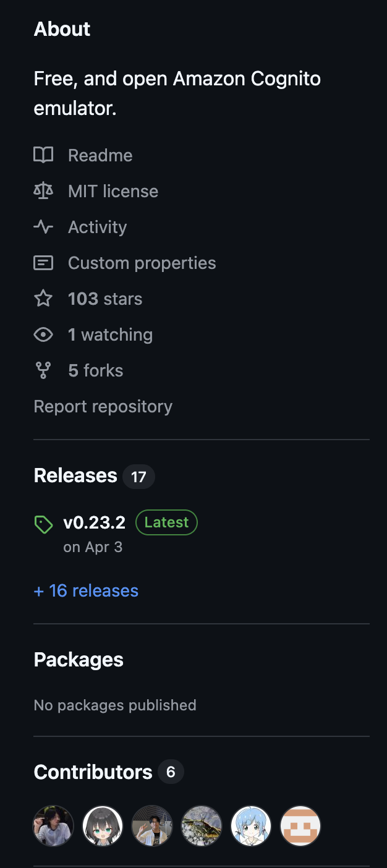
Task: Show all via "+ 16 releases" link
Action: coord(86,590)
